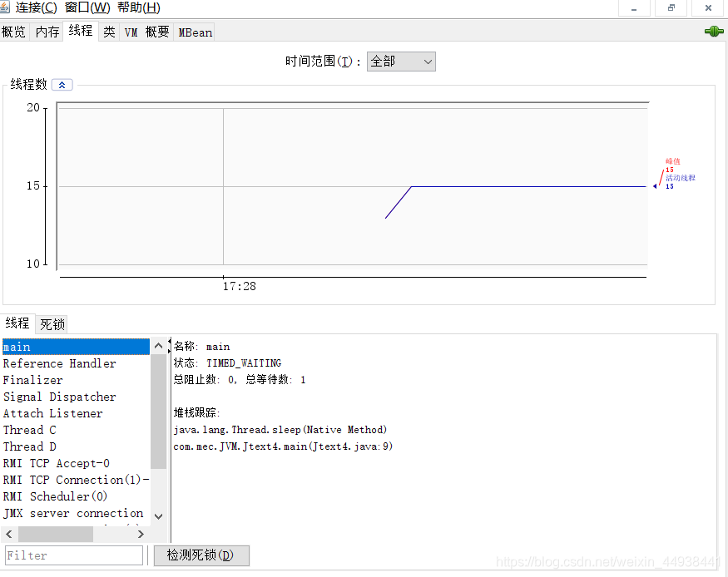Select the Finalizer thread
728x577 pixels.
[x=32, y=380]
